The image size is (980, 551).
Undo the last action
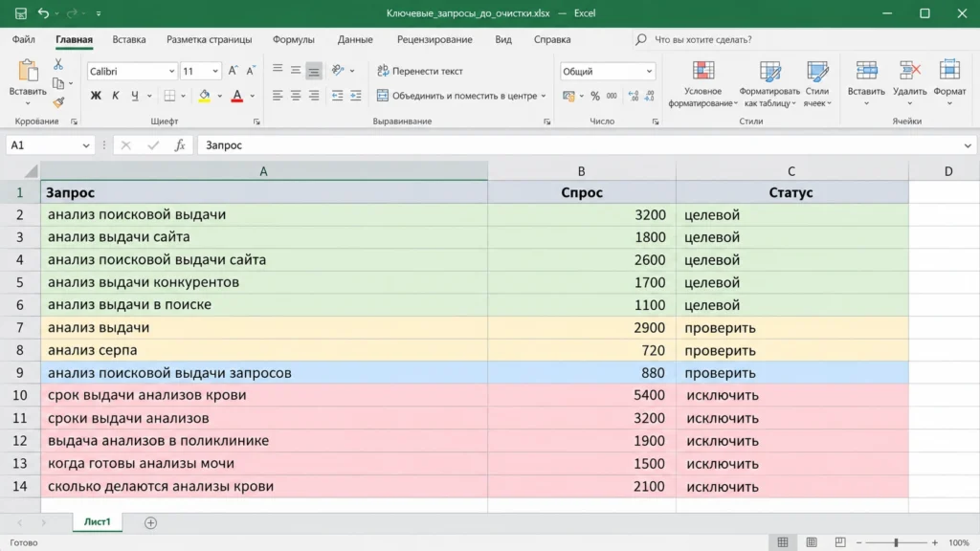tap(43, 13)
